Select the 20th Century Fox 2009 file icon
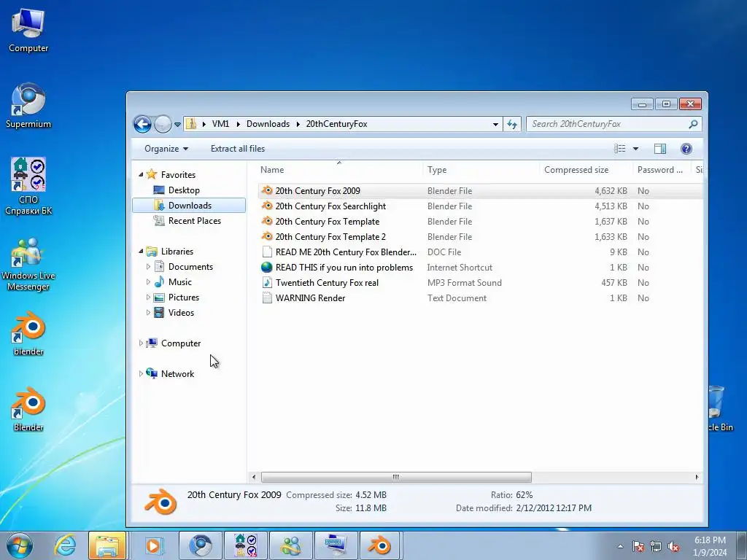Screen dimensions: 747x560 point(267,190)
